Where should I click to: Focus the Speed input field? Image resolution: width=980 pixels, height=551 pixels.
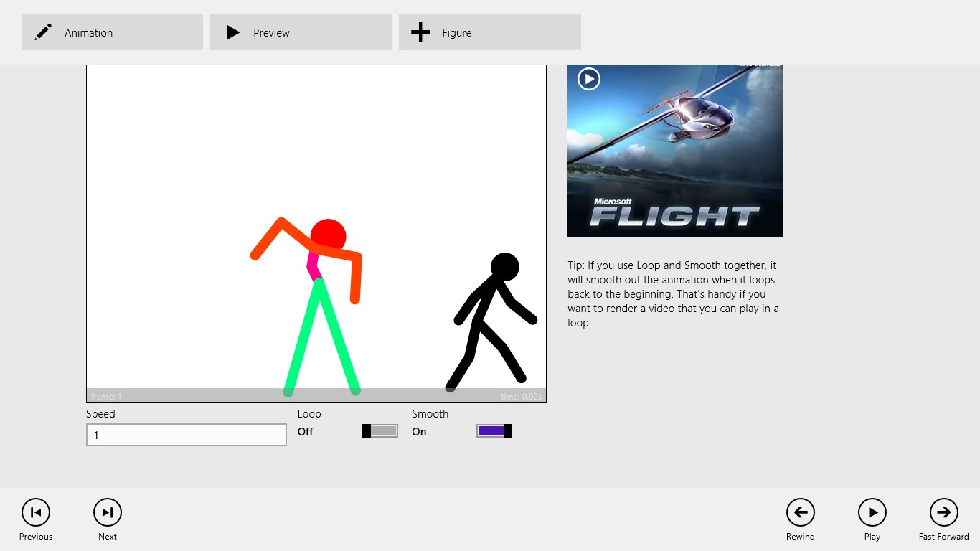pyautogui.click(x=187, y=435)
